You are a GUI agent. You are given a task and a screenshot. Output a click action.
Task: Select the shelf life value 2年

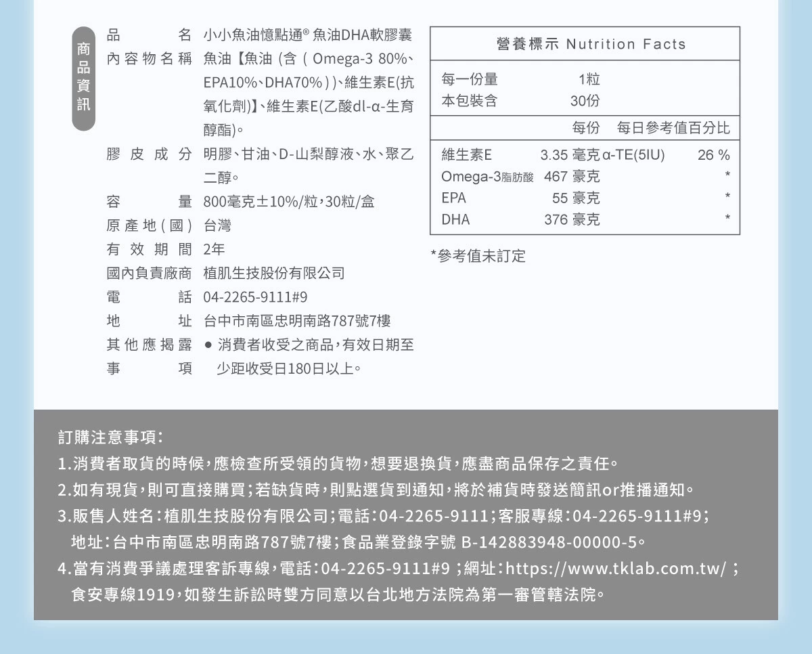[214, 248]
